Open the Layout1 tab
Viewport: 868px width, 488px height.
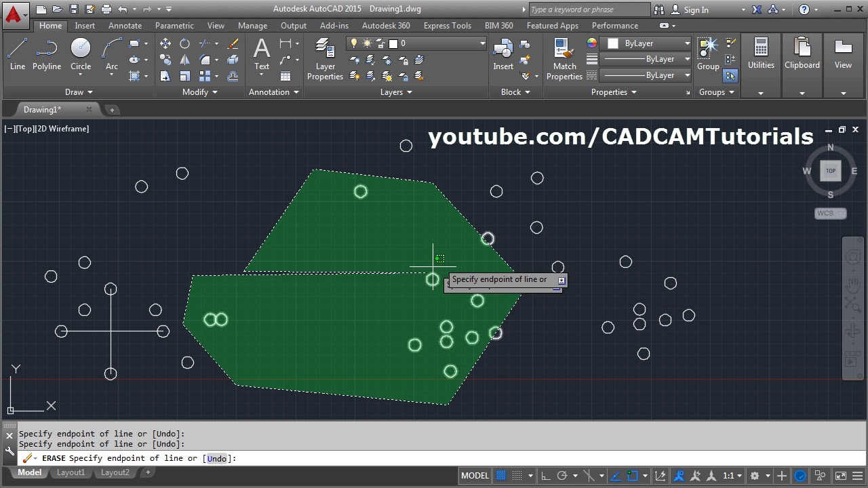(x=71, y=472)
